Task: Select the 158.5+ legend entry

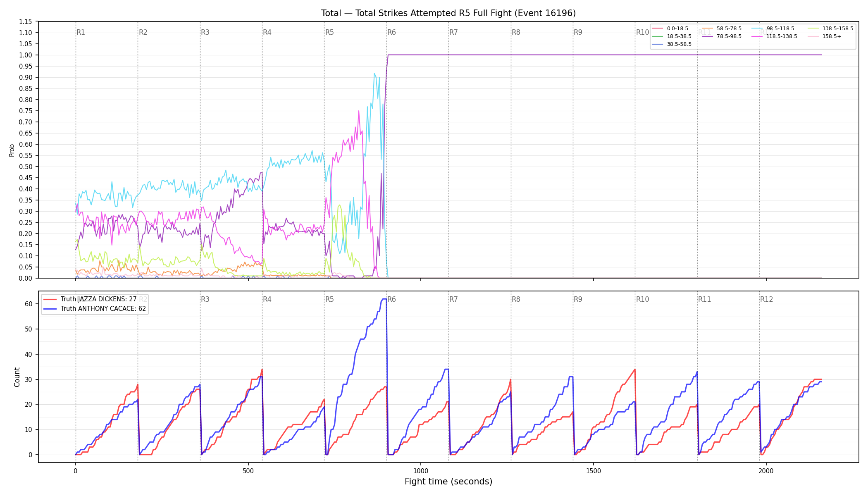Action: 824,36
